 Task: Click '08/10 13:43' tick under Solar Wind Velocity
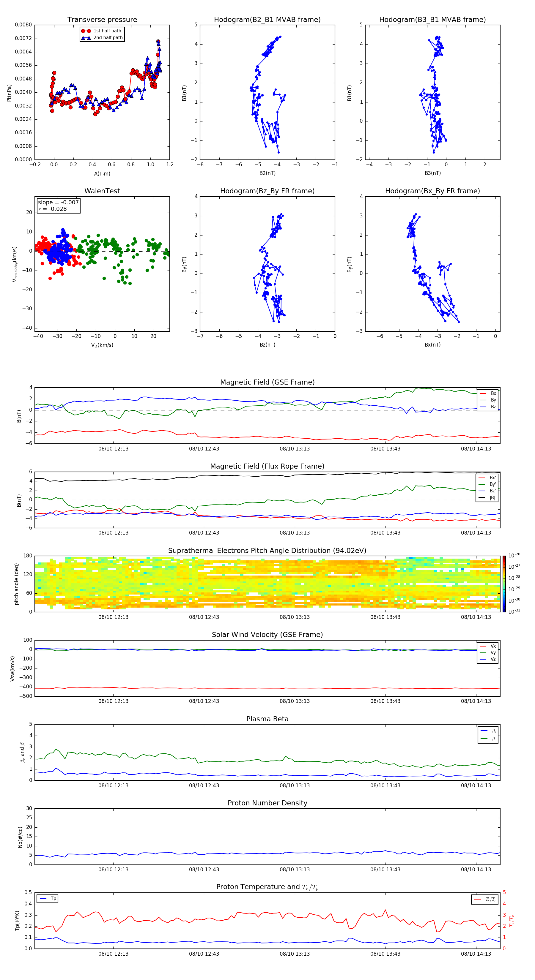[385, 701]
